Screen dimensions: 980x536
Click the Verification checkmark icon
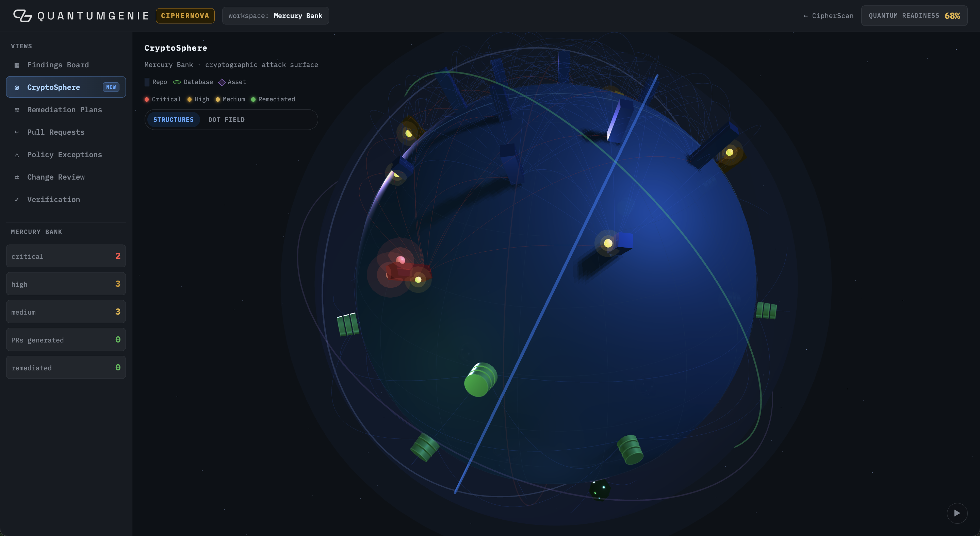point(17,200)
